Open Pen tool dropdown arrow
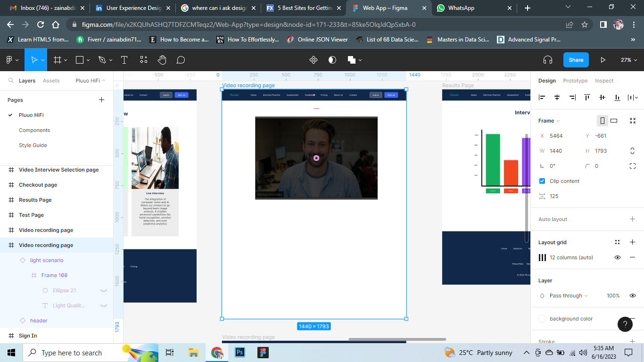This screenshot has height=362, width=644. pyautogui.click(x=111, y=60)
